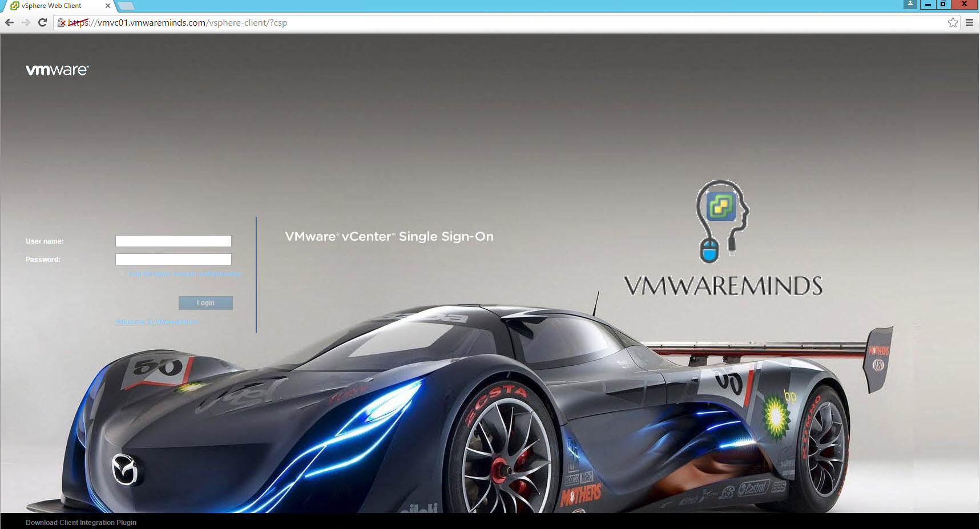This screenshot has height=529, width=980.
Task: Open a new browser tab
Action: [x=126, y=6]
